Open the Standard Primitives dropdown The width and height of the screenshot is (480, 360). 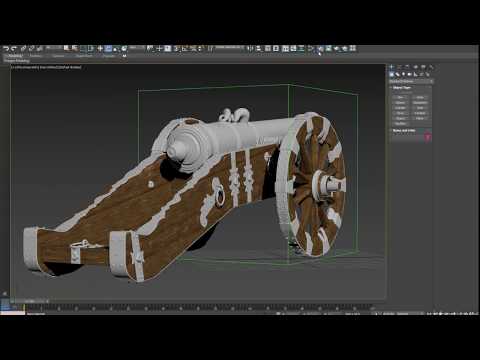(x=411, y=81)
